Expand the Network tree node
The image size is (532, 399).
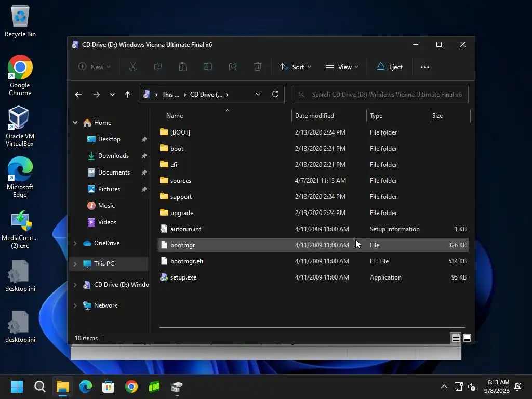[75, 305]
